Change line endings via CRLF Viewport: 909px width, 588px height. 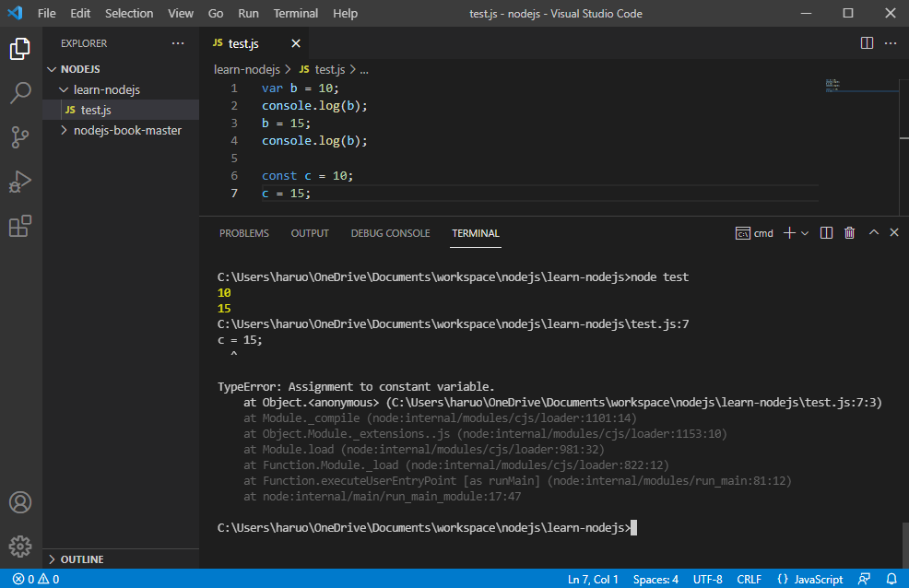[x=749, y=579]
